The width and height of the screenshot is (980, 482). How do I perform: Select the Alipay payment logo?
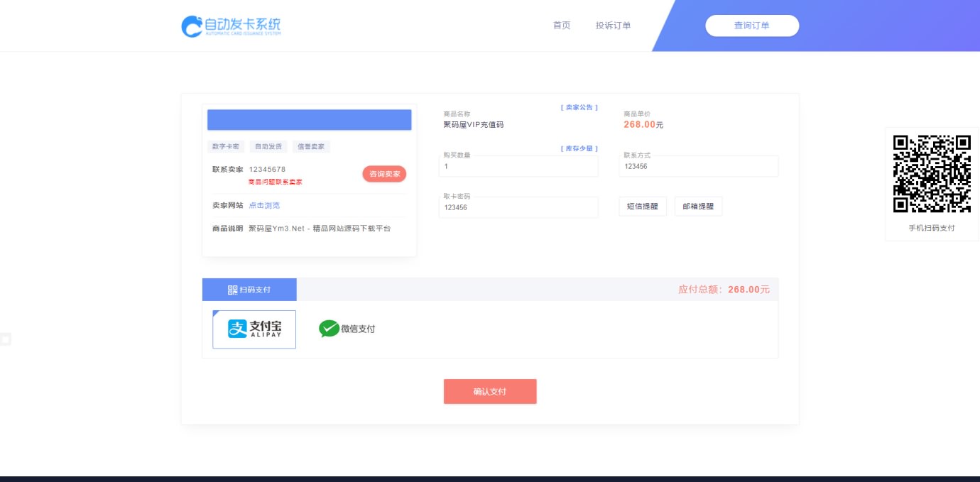point(254,329)
